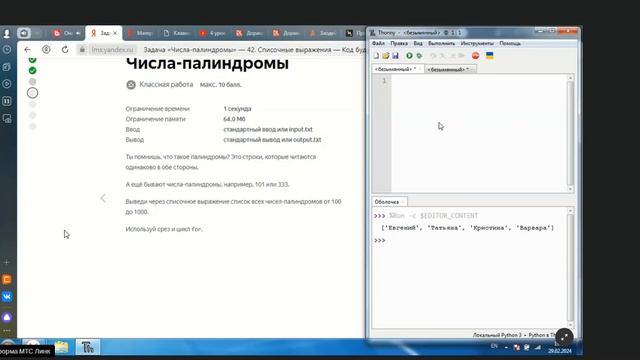Open the history clock icon in browser sidebar
The image size is (640, 360).
tap(7, 49)
